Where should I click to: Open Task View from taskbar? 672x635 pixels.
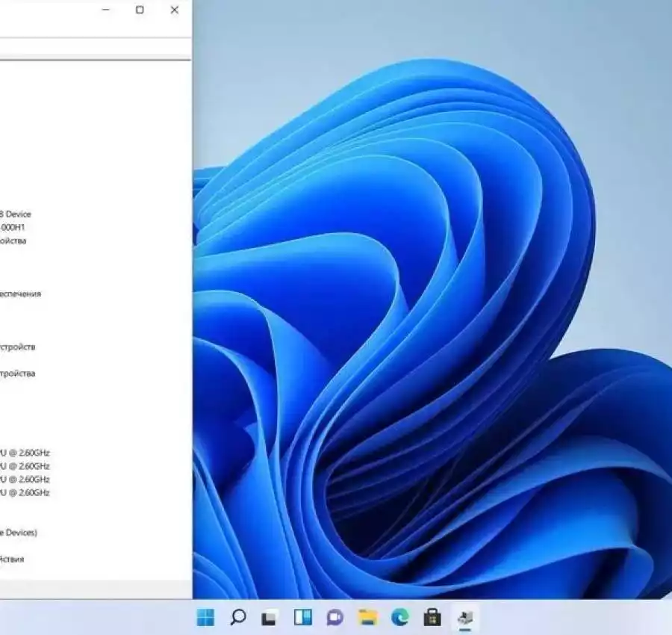tap(270, 618)
